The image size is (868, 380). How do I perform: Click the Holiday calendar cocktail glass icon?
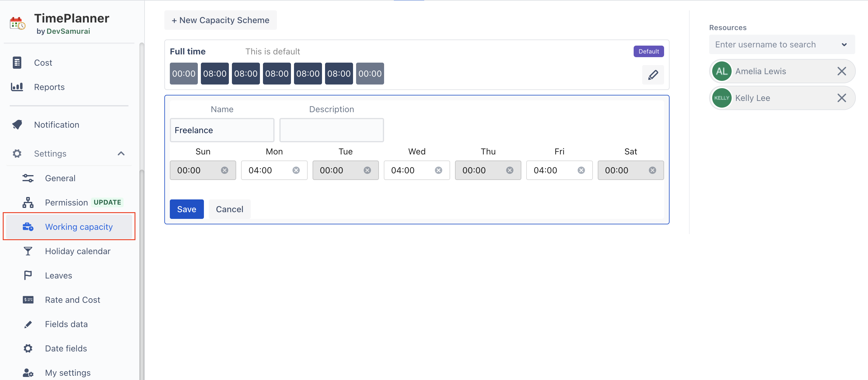click(28, 251)
